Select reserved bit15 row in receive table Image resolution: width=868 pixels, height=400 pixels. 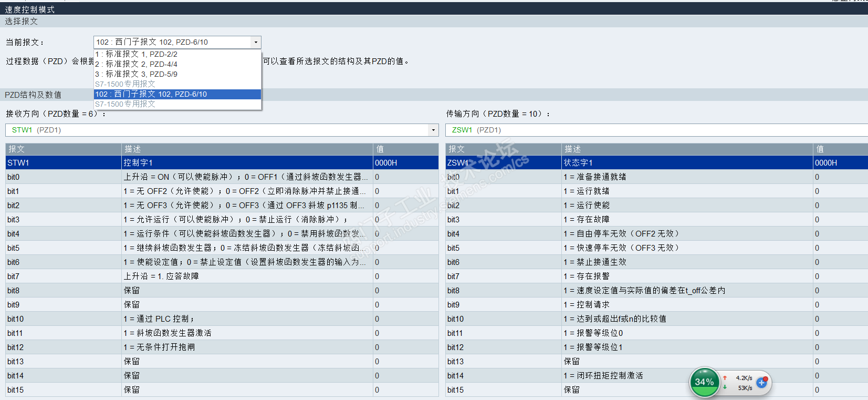pyautogui.click(x=222, y=390)
